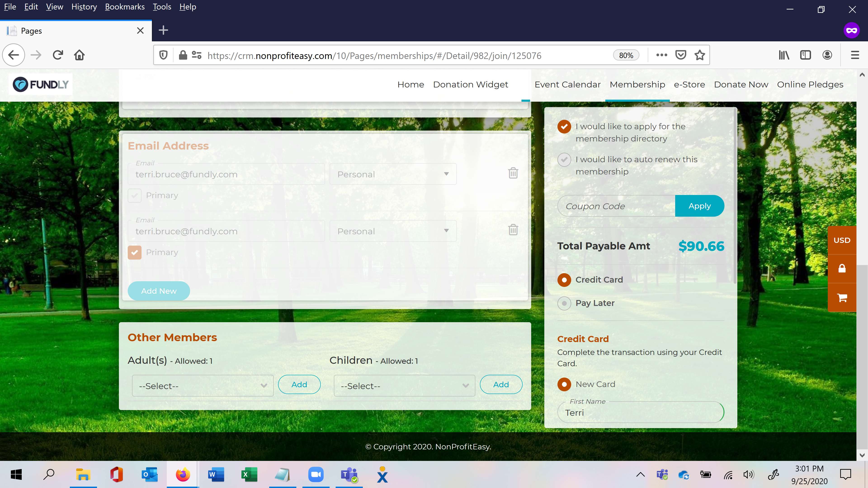Open the site permissions icon in the address bar
The width and height of the screenshot is (868, 488).
pyautogui.click(x=196, y=55)
